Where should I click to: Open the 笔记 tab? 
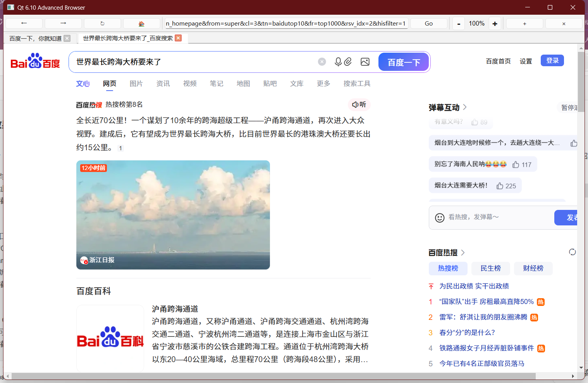point(217,84)
